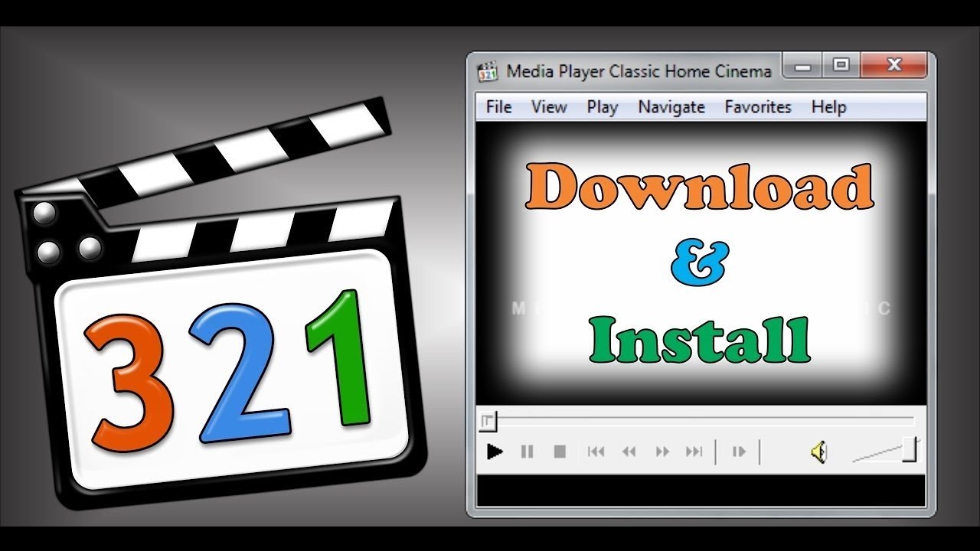This screenshot has height=551, width=980.
Task: Click the black status bar area
Action: [701, 490]
